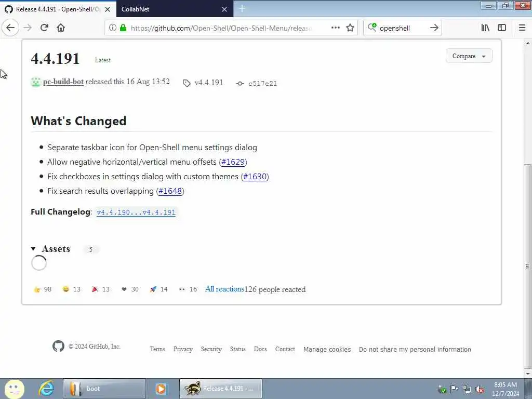Viewport: 532px width, 399px height.
Task: Open the Compare dropdown
Action: (x=469, y=56)
